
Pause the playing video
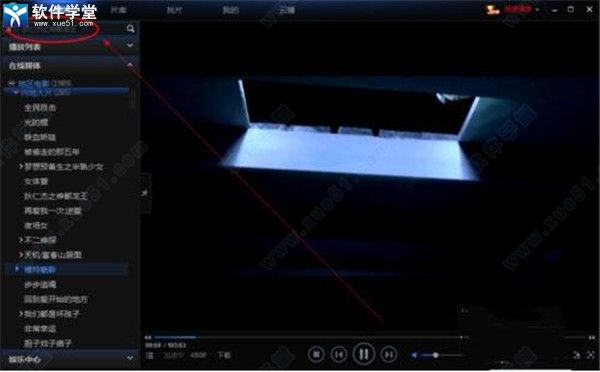[x=364, y=354]
